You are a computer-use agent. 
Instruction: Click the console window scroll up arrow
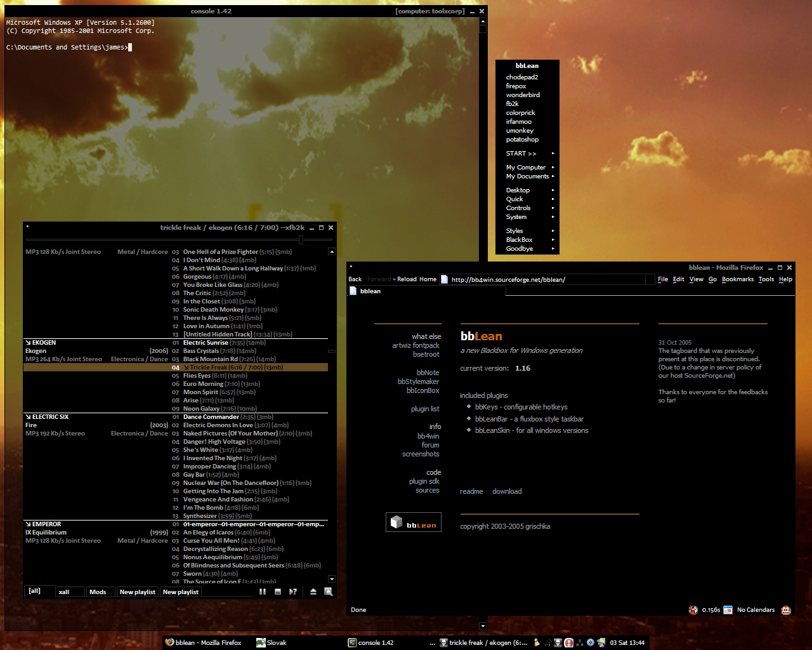483,21
